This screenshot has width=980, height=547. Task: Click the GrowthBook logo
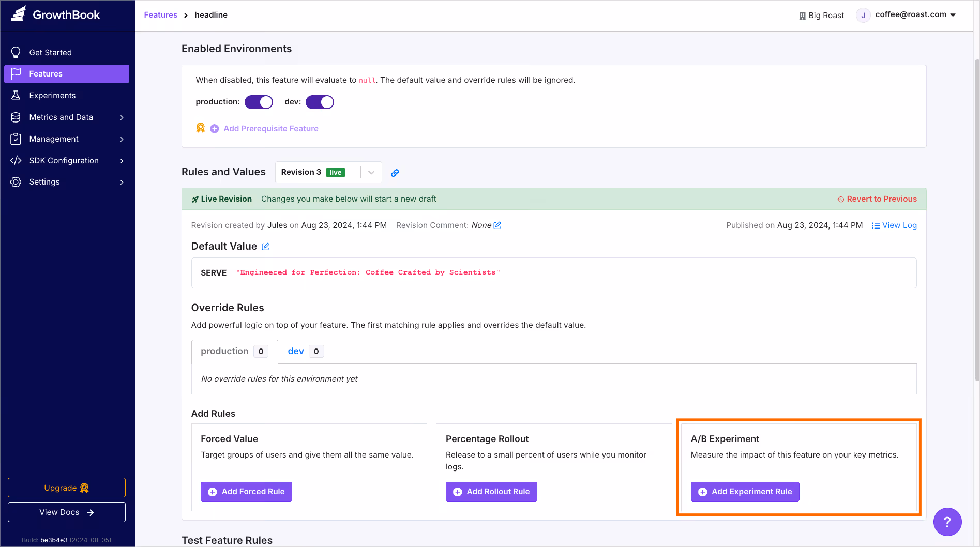point(18,14)
